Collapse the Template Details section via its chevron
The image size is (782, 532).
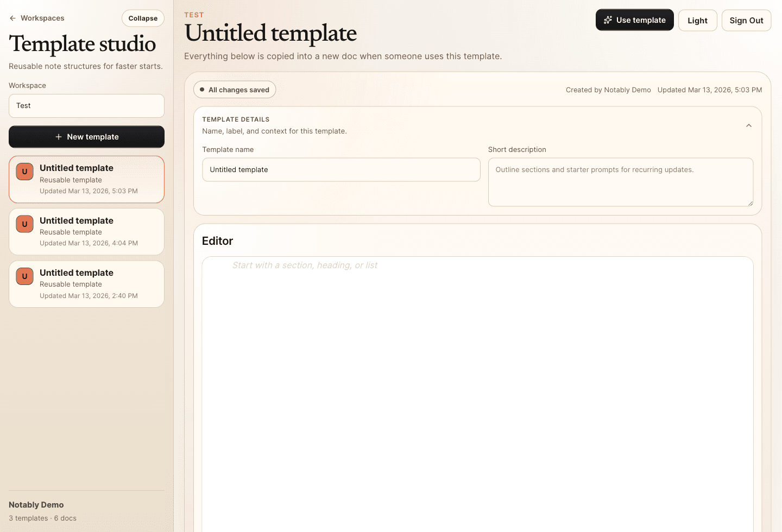coord(749,125)
